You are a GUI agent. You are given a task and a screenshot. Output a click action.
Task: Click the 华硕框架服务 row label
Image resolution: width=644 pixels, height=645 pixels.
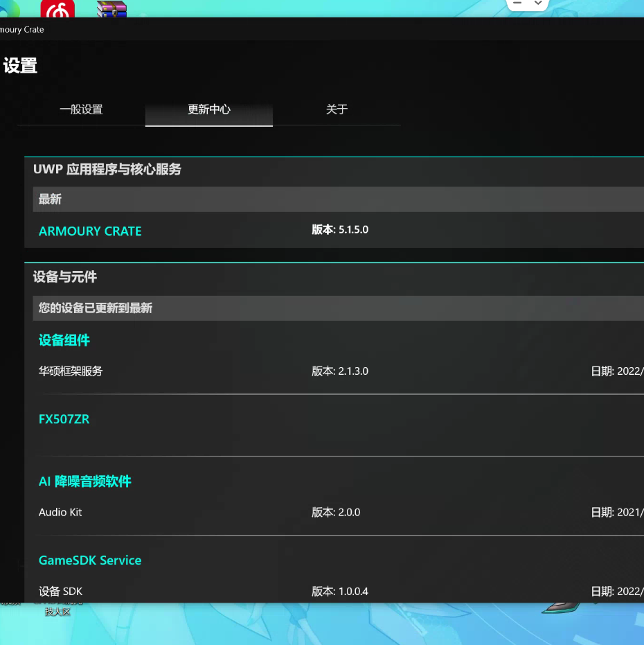coord(71,371)
